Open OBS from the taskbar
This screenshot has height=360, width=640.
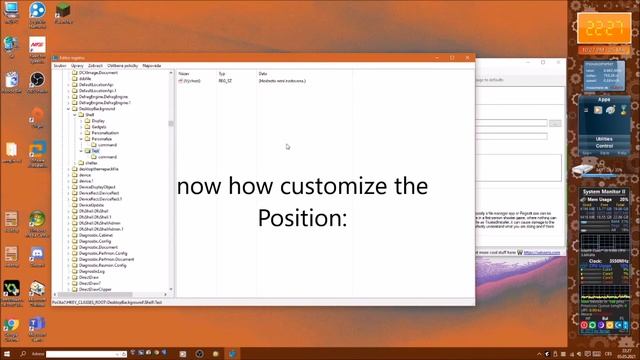(199, 354)
